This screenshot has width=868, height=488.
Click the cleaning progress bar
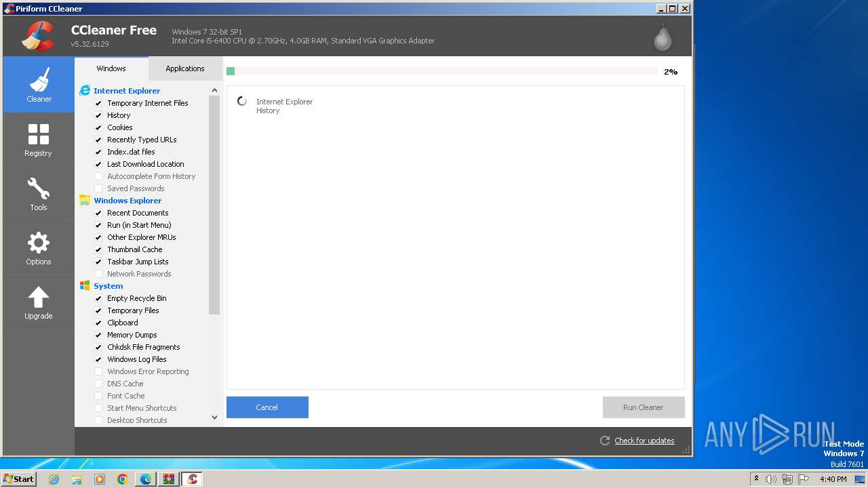(x=442, y=71)
